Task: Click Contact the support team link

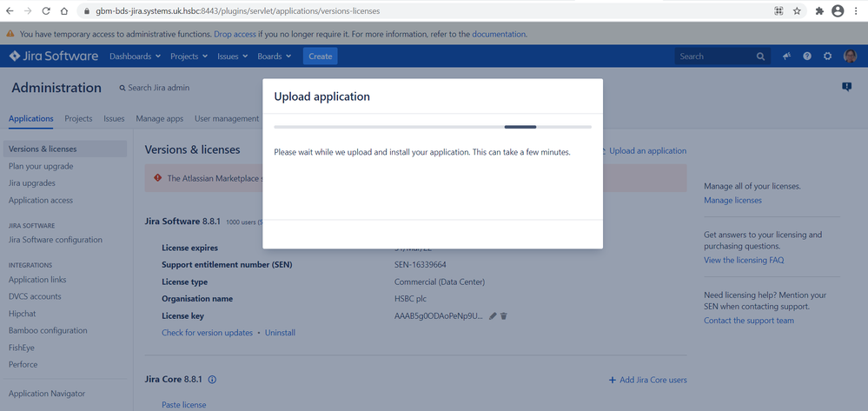Action: (749, 320)
